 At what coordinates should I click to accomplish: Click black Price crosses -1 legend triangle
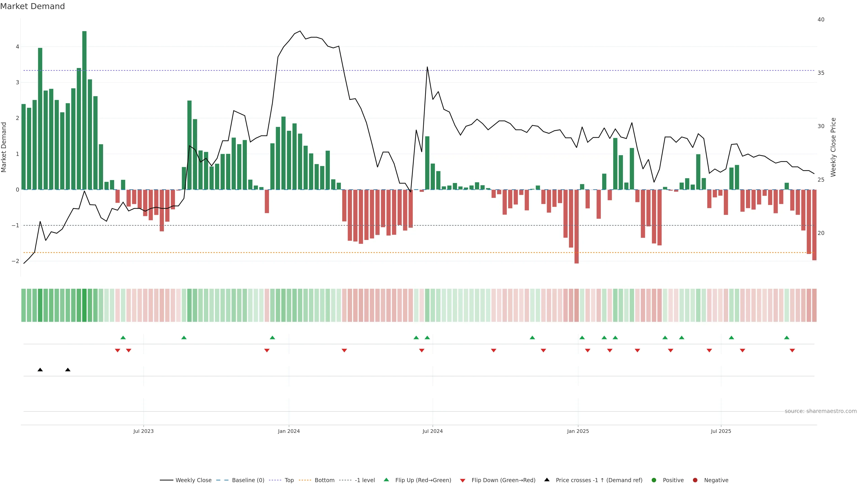547,480
